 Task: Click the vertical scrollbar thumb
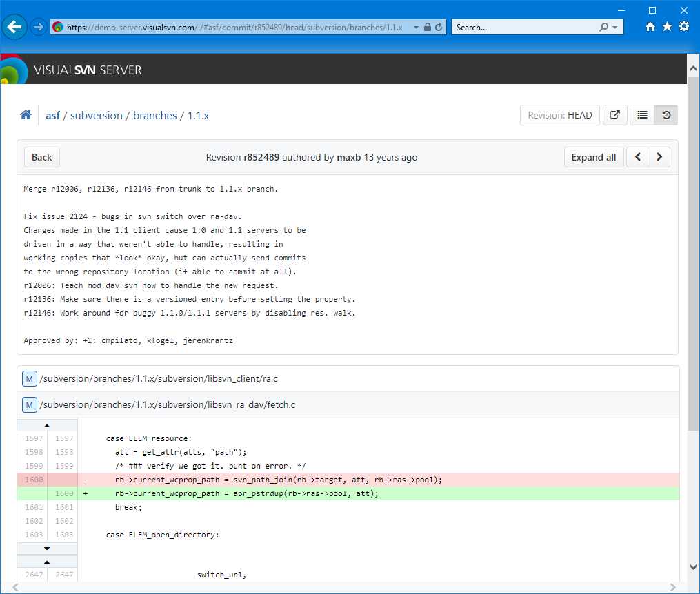(693, 254)
